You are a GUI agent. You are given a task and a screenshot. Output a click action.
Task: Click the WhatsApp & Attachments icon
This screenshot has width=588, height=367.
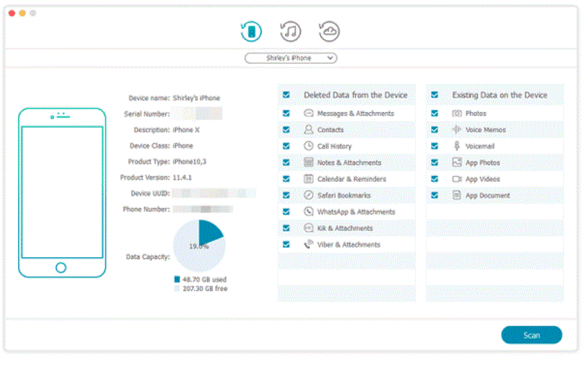pyautogui.click(x=308, y=212)
